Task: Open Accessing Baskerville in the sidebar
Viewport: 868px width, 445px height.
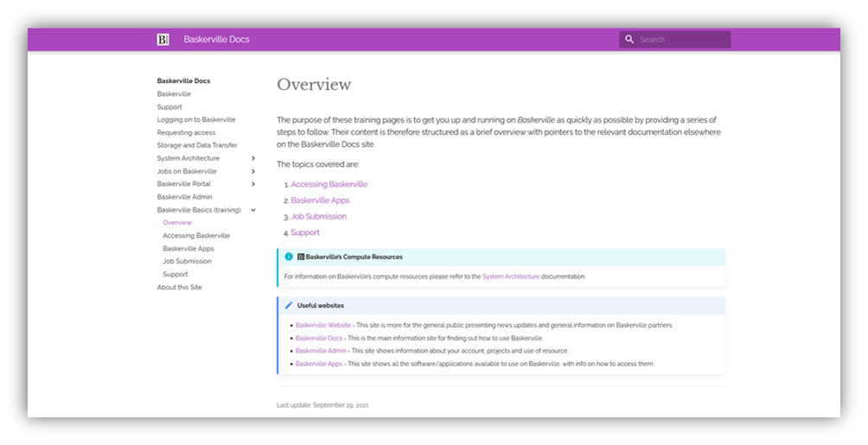Action: (x=196, y=235)
